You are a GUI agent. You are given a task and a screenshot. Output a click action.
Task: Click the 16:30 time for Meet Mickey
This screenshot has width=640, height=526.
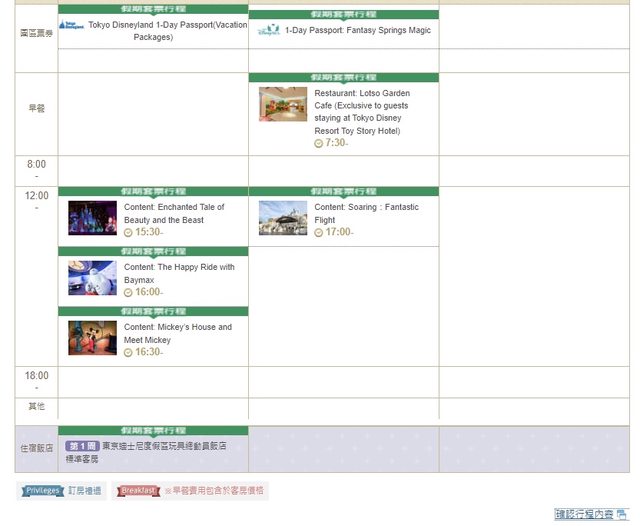click(147, 352)
